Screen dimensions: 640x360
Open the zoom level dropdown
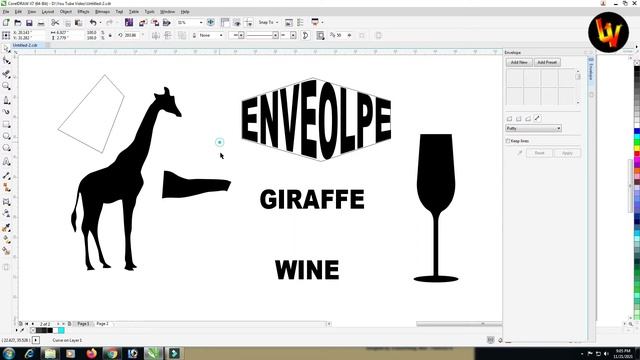[201, 22]
